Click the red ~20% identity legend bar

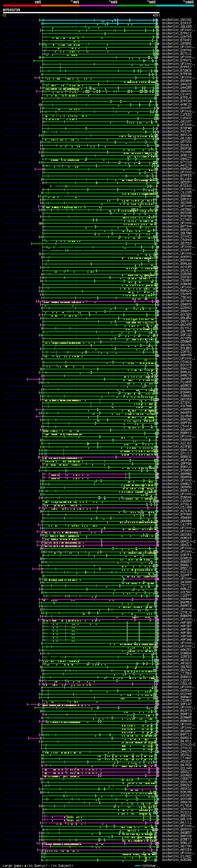click(x=22, y=6)
